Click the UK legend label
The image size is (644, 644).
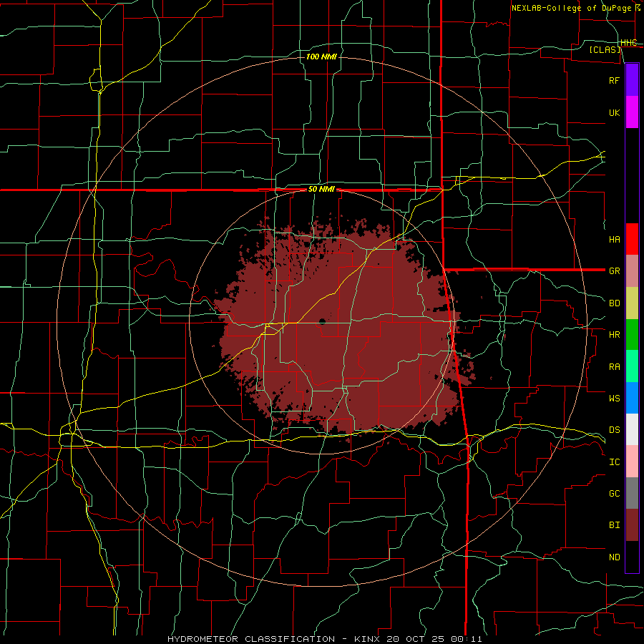pos(614,112)
